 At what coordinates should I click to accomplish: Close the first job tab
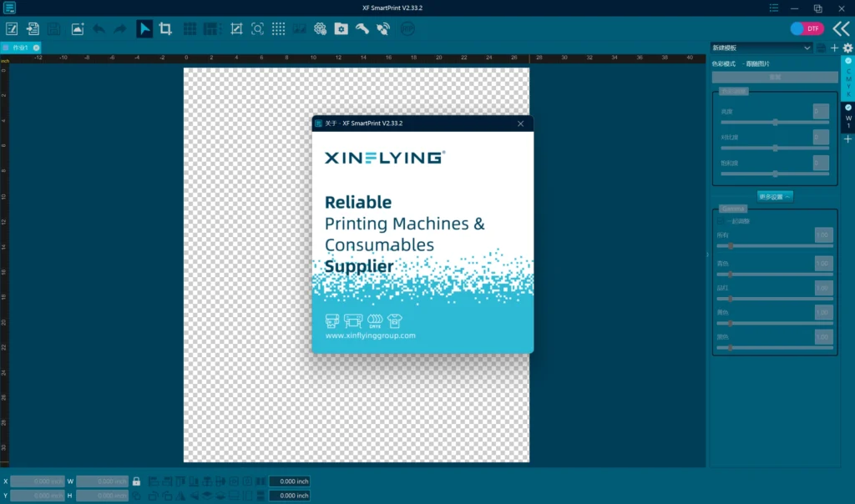(37, 48)
